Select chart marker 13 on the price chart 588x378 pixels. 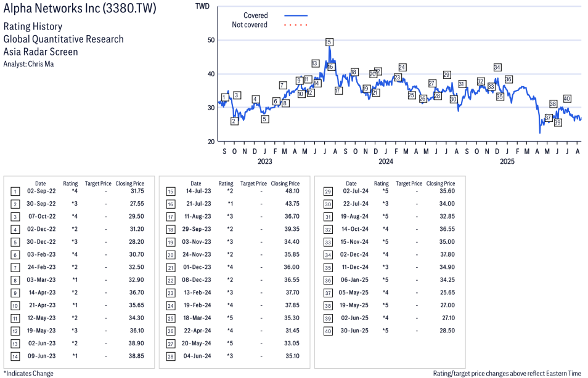pyautogui.click(x=315, y=63)
